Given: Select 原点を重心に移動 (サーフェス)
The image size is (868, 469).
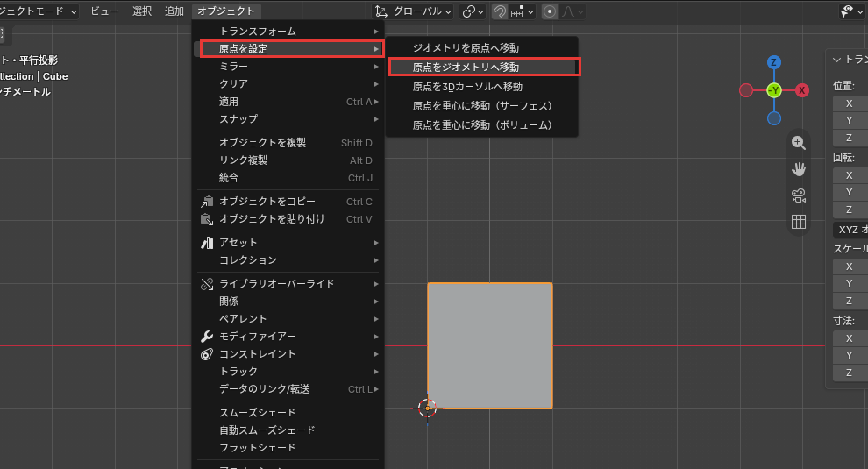Looking at the screenshot, I should (x=482, y=106).
